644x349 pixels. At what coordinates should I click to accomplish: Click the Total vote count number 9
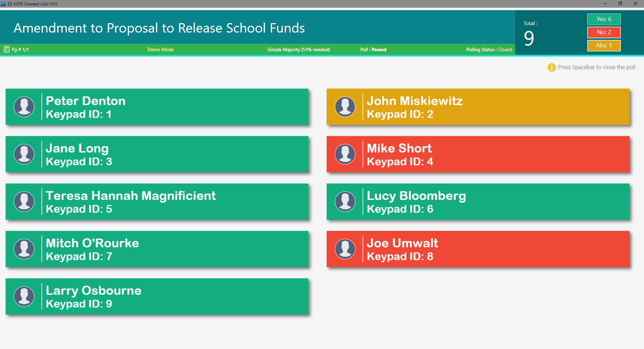tap(529, 38)
